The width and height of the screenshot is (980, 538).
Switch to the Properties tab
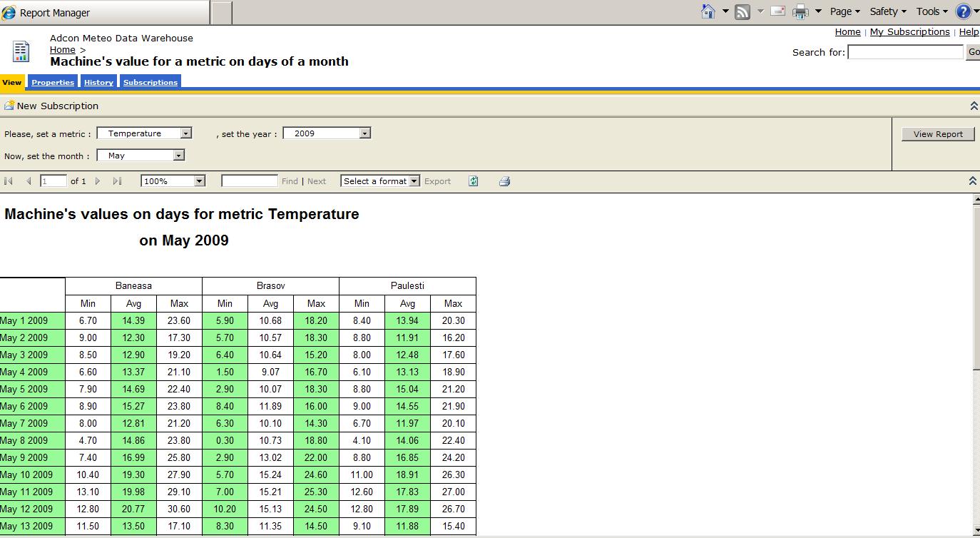(x=53, y=83)
